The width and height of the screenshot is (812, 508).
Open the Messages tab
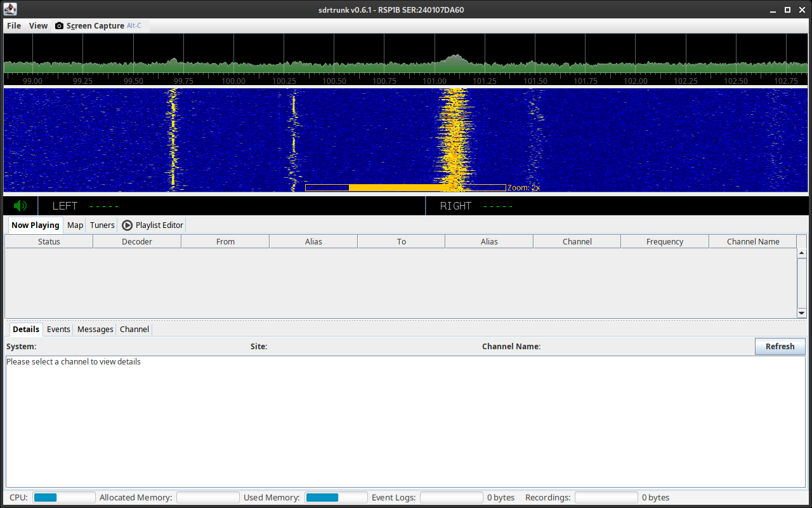(x=95, y=330)
